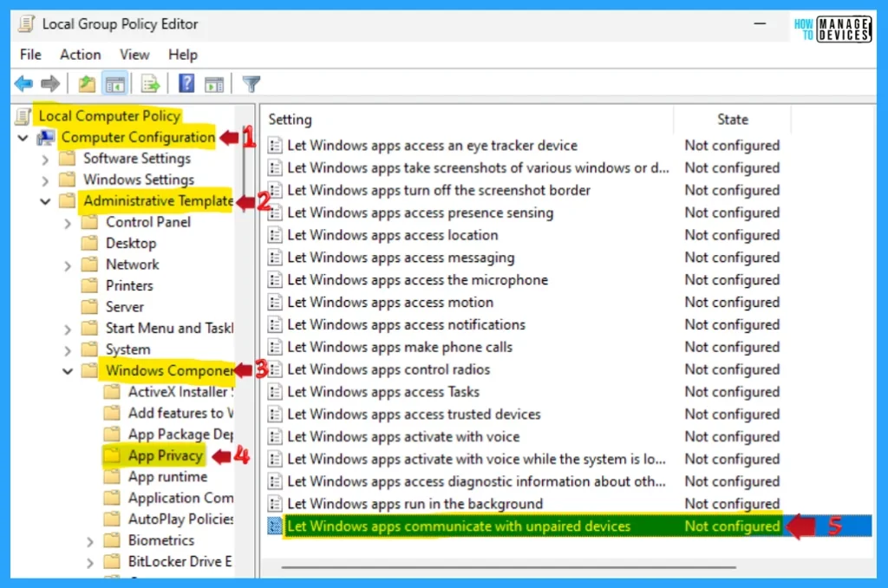888x588 pixels.
Task: Sort by the State column header
Action: [x=733, y=120]
